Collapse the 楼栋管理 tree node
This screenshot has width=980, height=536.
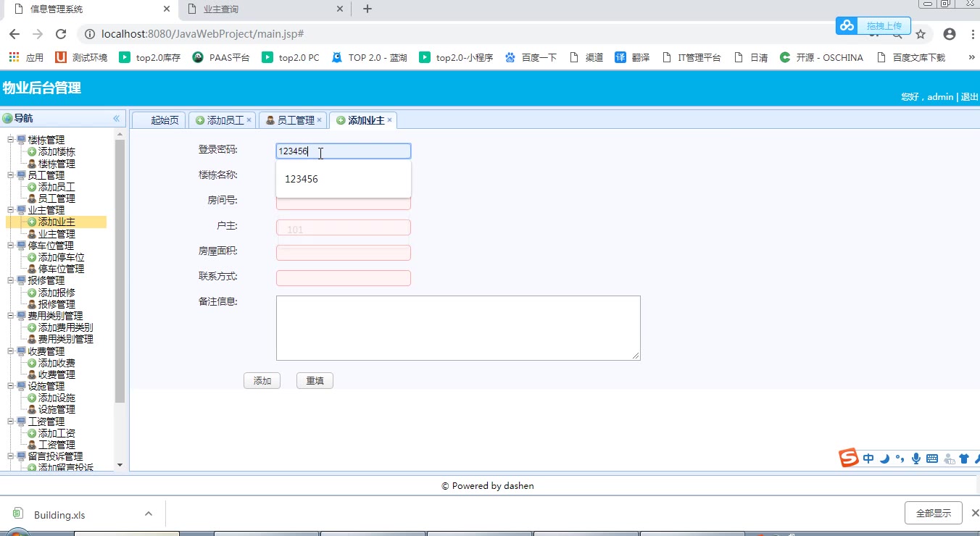click(11, 140)
